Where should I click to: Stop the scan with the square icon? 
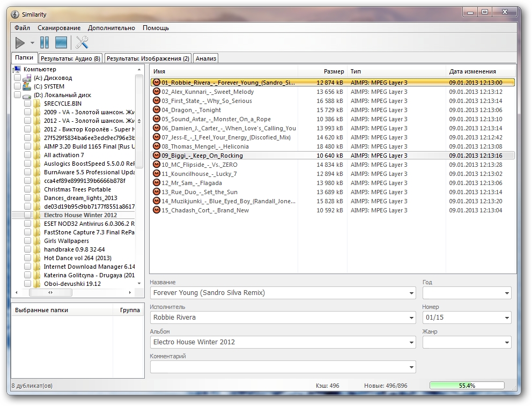click(x=61, y=42)
